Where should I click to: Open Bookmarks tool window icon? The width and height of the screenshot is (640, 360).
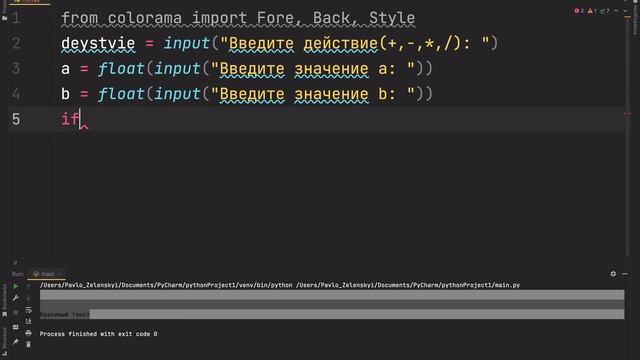(x=4, y=314)
